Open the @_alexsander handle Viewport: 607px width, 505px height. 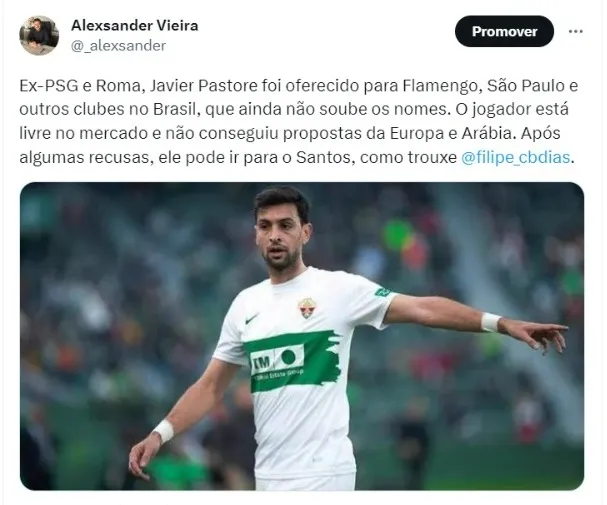[x=118, y=46]
